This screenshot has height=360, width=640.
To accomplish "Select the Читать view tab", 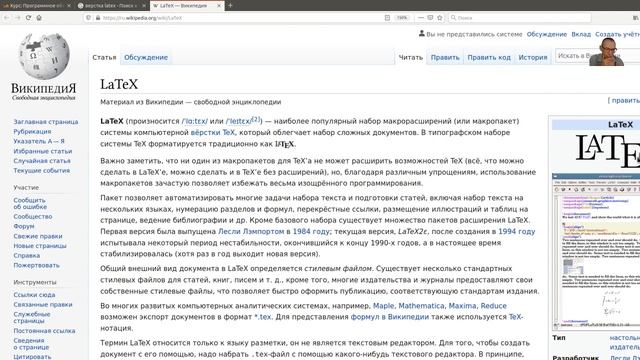I will [411, 57].
